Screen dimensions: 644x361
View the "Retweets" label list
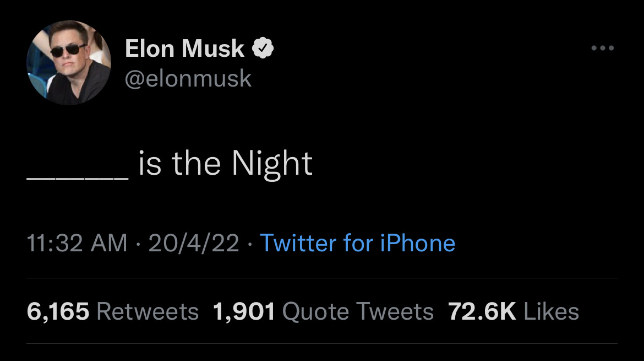click(148, 312)
